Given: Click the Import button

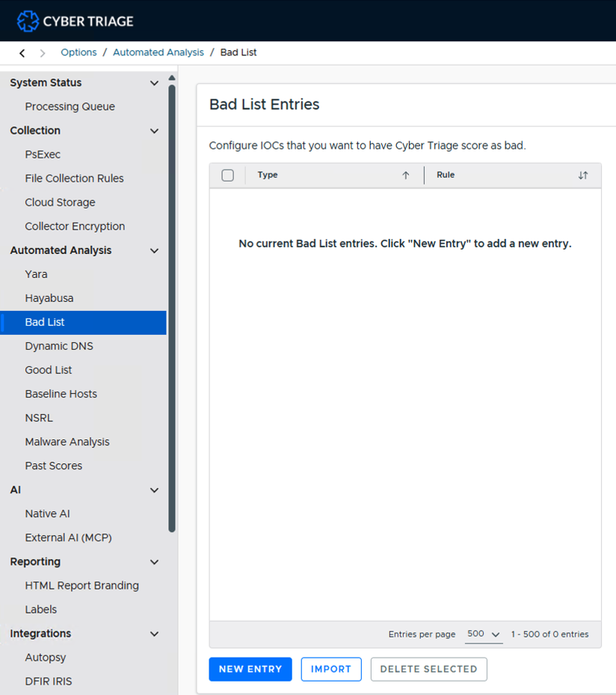Looking at the screenshot, I should click(x=331, y=669).
